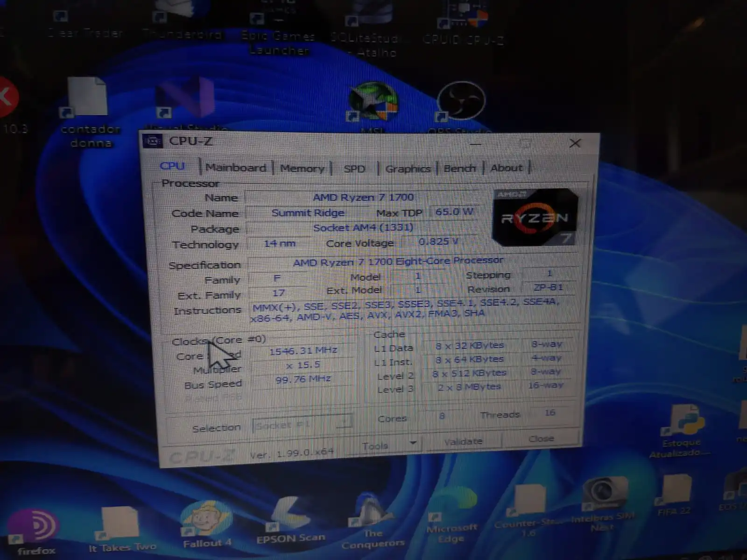The image size is (747, 560).
Task: Click the Level 3 cache "16-way" value
Action: coord(546,385)
